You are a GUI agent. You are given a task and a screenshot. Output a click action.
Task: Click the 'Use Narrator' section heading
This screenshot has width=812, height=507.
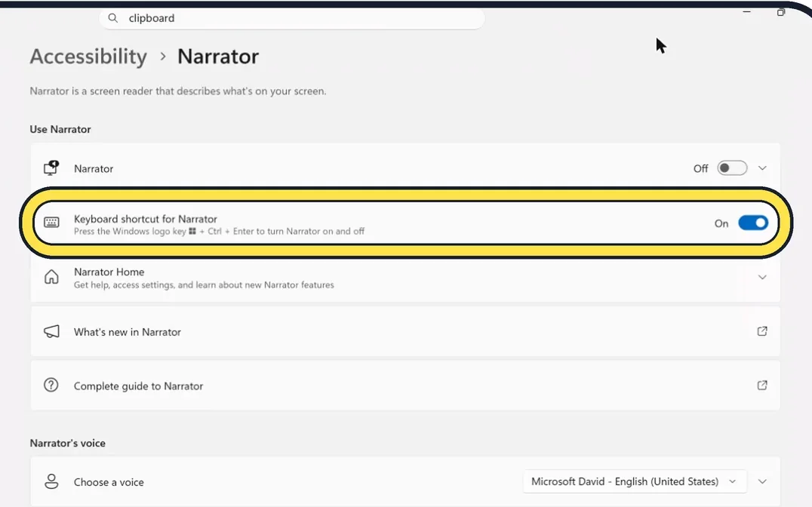[x=60, y=130]
